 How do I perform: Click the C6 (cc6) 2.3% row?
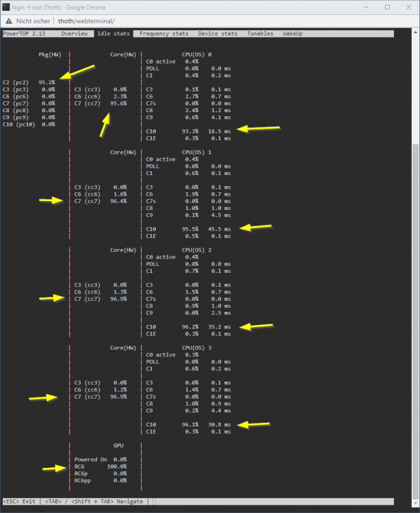(x=101, y=96)
